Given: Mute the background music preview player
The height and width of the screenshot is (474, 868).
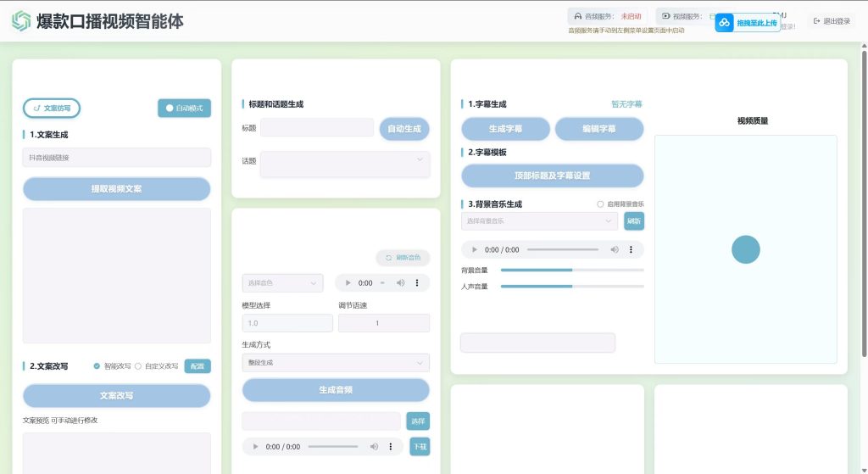Looking at the screenshot, I should [x=615, y=250].
